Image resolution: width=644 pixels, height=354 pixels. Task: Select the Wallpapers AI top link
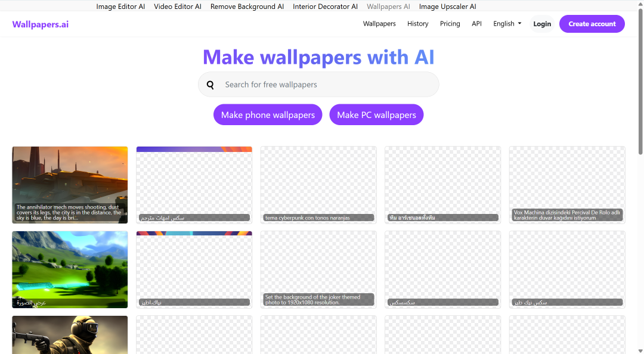pyautogui.click(x=388, y=7)
